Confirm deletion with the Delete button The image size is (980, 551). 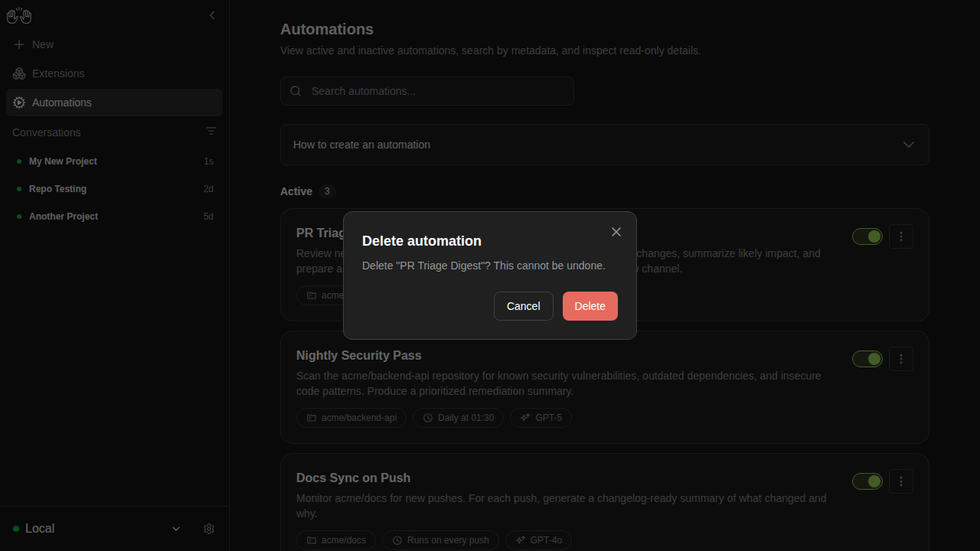590,306
